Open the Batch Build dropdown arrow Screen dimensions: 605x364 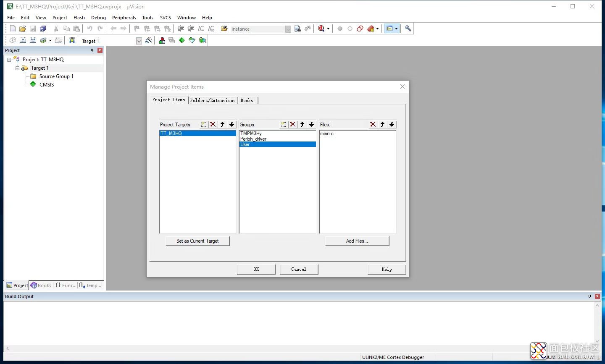pyautogui.click(x=50, y=41)
